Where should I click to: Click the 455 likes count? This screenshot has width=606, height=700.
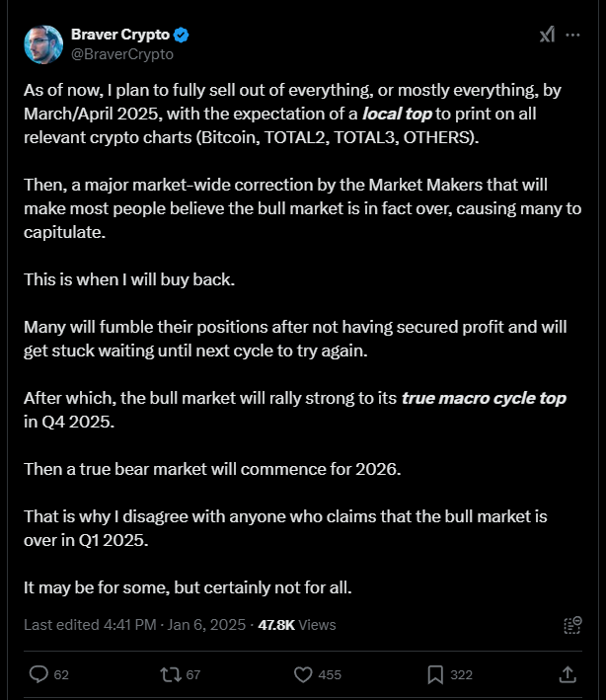point(330,674)
